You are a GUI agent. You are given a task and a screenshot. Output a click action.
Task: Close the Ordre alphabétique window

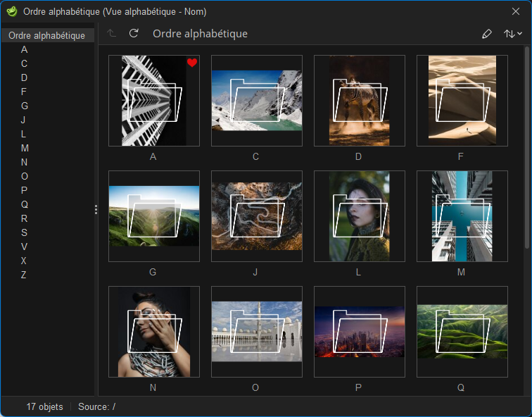click(x=515, y=11)
